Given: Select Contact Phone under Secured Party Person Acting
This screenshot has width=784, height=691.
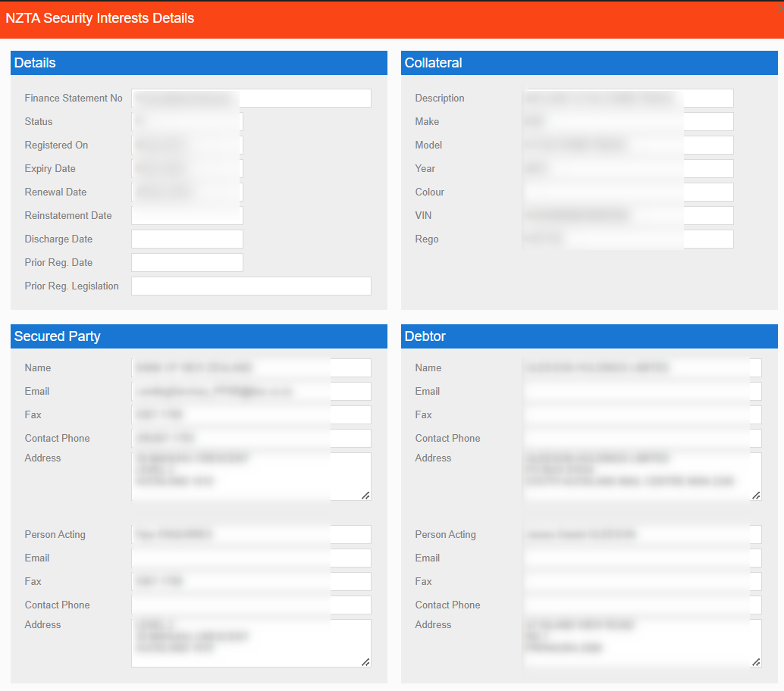Looking at the screenshot, I should tap(251, 605).
